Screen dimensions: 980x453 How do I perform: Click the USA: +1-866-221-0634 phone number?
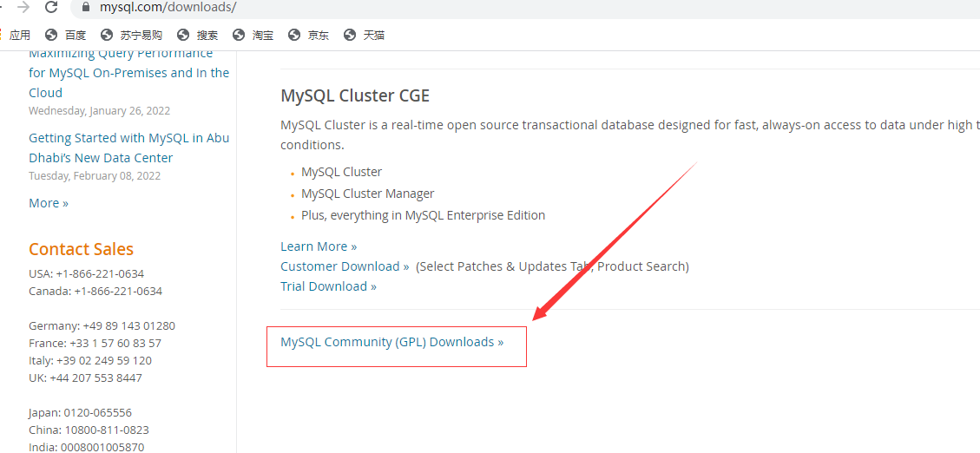click(x=86, y=273)
